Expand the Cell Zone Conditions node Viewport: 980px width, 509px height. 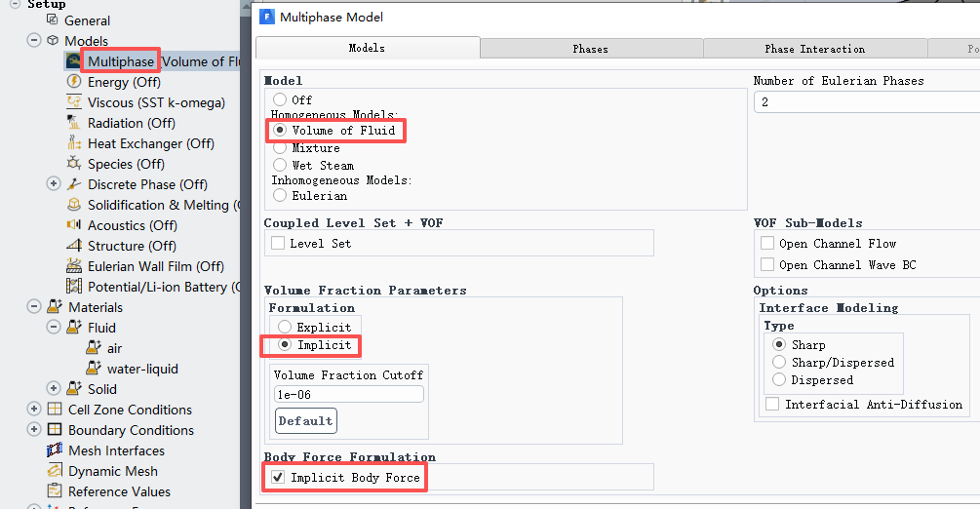34,409
